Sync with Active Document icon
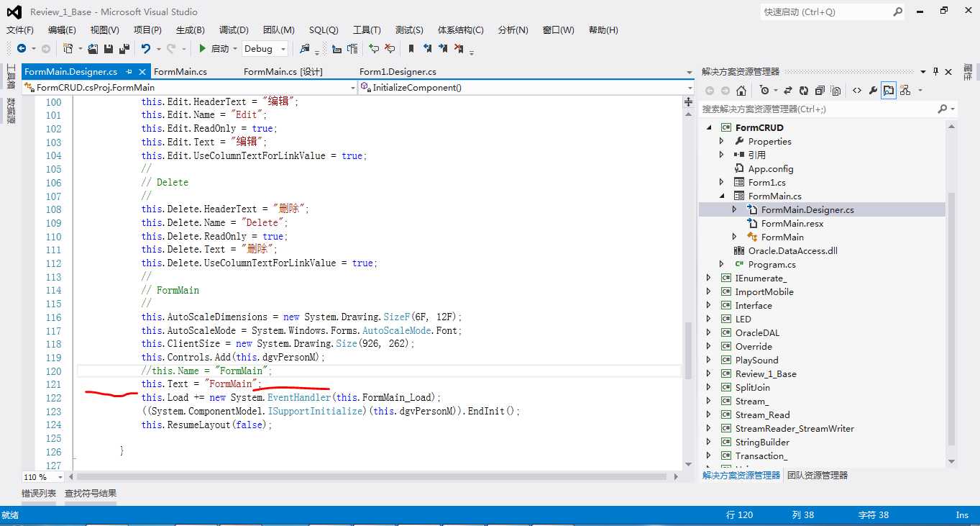The image size is (980, 526). point(788,91)
